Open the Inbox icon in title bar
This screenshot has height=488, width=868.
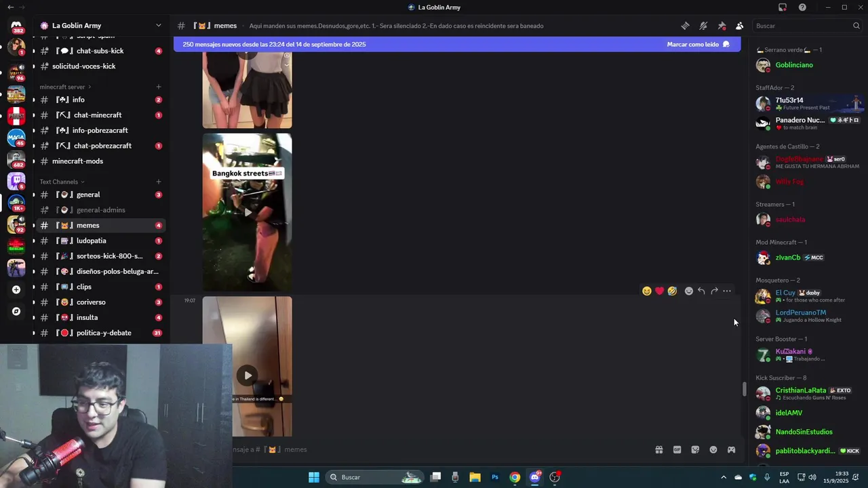(783, 7)
